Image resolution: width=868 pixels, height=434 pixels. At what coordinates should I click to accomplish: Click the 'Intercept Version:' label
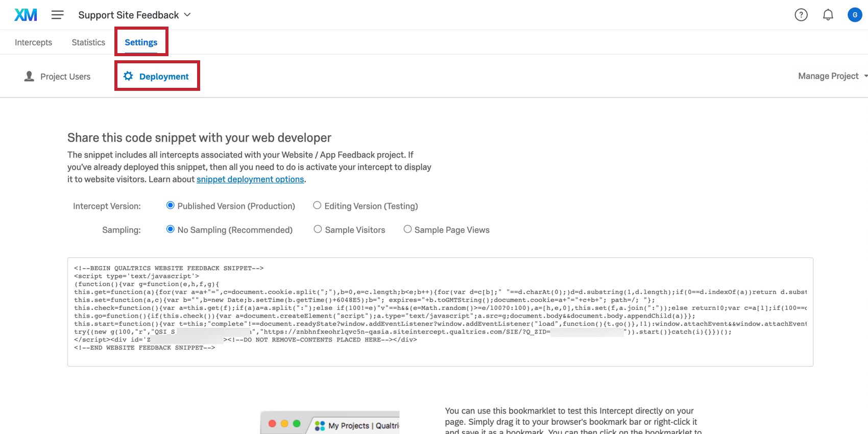107,206
